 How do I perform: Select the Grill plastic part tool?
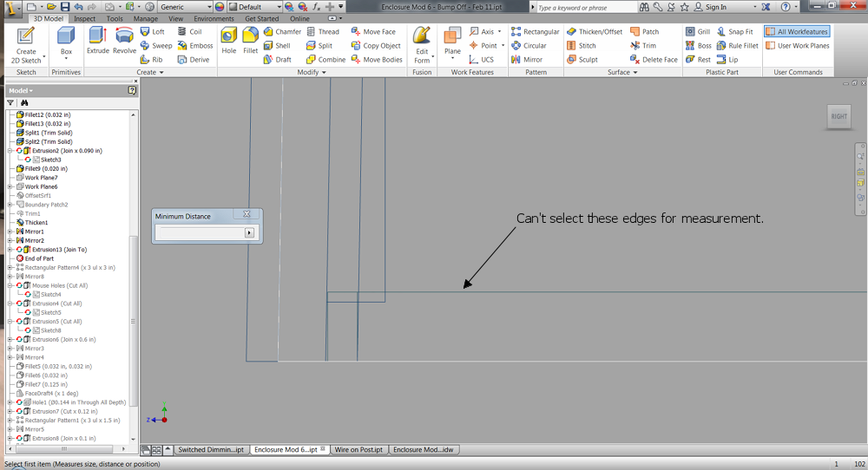pyautogui.click(x=698, y=31)
